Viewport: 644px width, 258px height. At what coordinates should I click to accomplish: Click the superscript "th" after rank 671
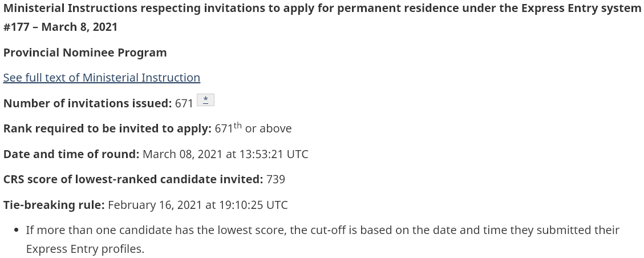pos(237,125)
